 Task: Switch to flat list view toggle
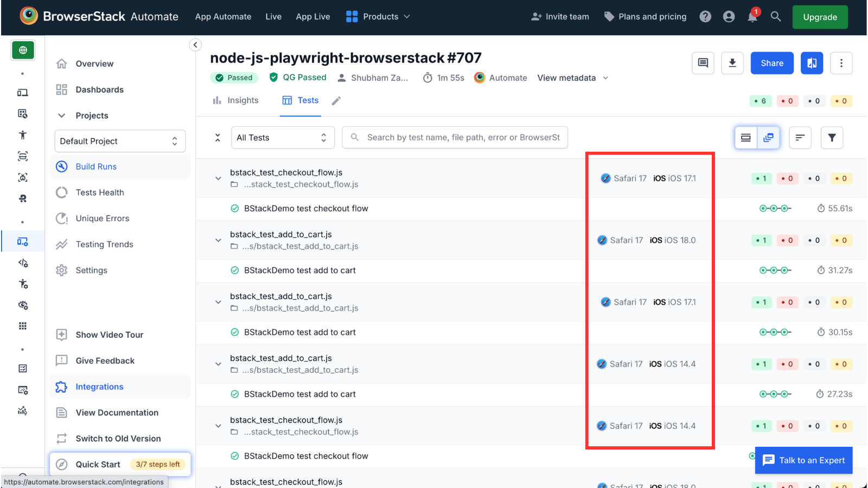pyautogui.click(x=746, y=138)
